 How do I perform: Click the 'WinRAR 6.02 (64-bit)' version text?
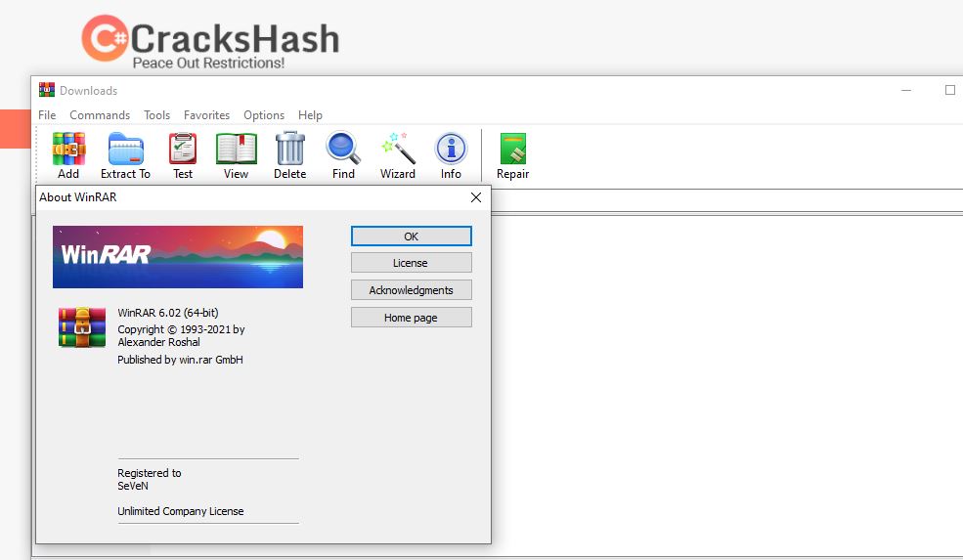(167, 313)
